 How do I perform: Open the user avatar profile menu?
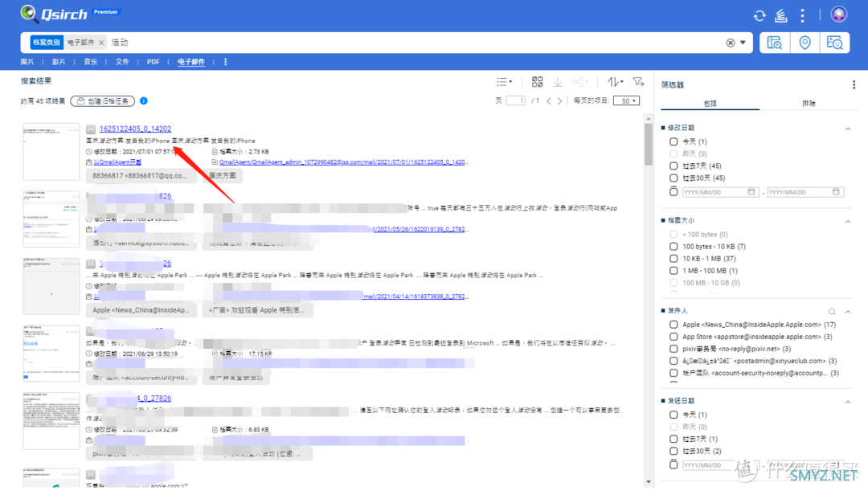point(838,14)
